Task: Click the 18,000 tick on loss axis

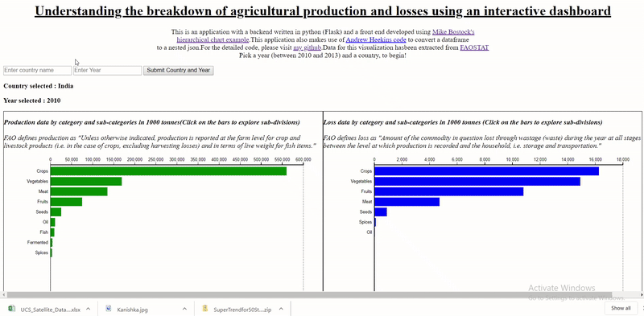Action: point(622,160)
